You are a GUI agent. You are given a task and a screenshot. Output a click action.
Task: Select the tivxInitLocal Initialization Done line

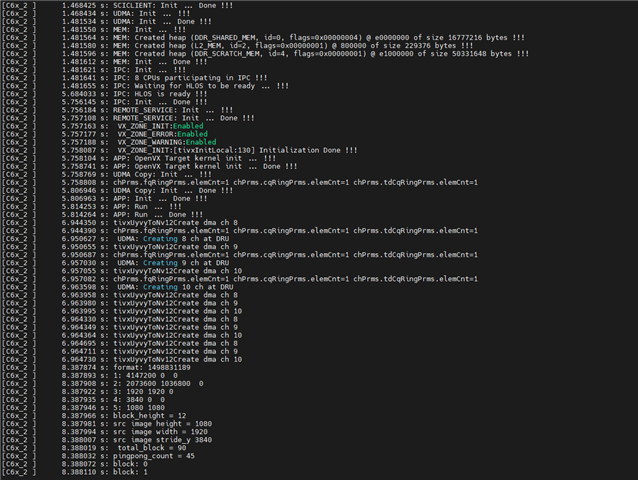coord(179,151)
